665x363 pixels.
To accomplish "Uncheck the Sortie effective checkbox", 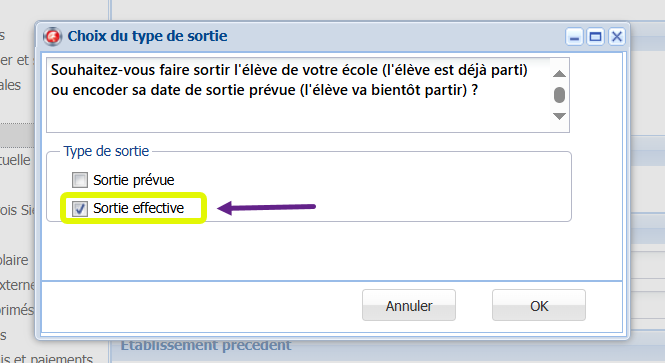I will 80,208.
